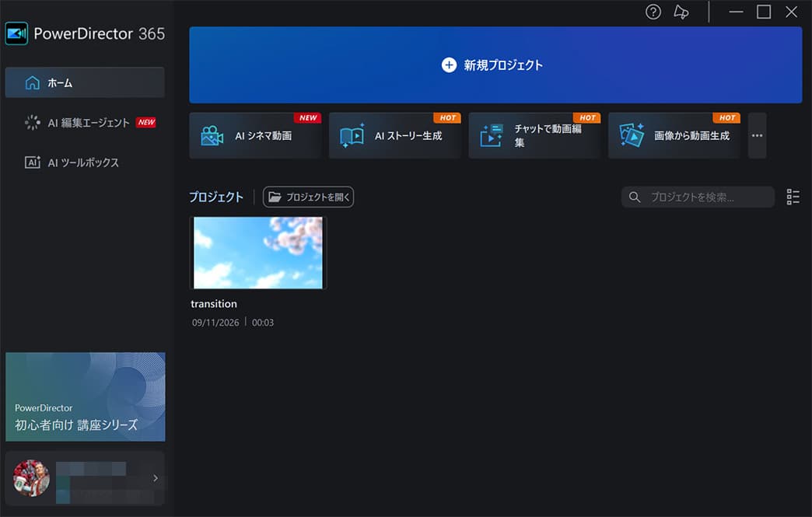Click the AI editing agent spinner icon
Image resolution: width=812 pixels, height=517 pixels.
coord(32,123)
